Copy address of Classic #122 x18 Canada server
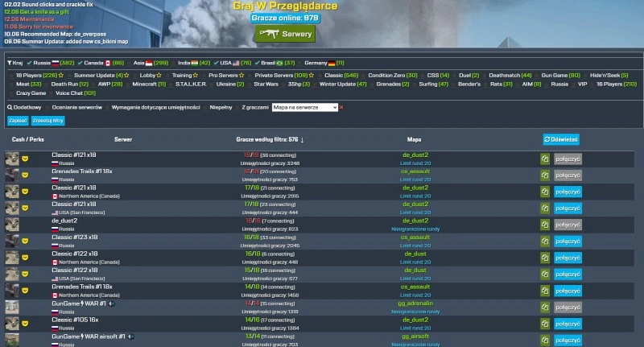This screenshot has width=644, height=347. coord(545,258)
